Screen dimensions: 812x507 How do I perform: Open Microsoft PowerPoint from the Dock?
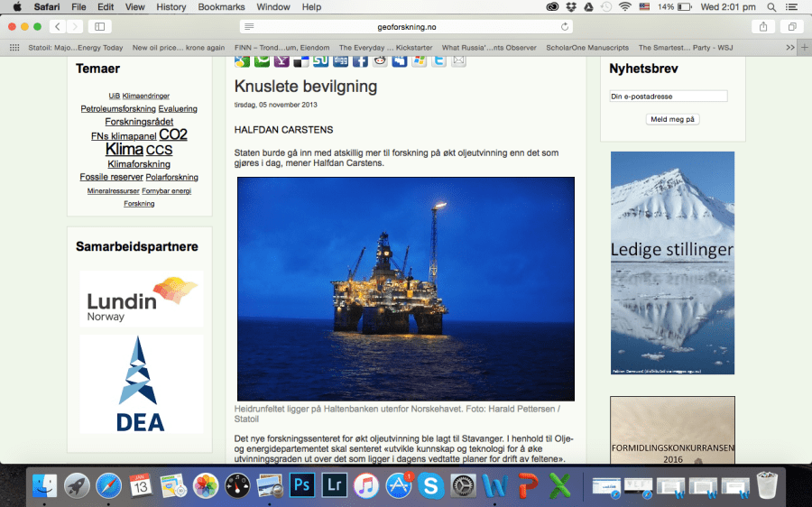527,485
